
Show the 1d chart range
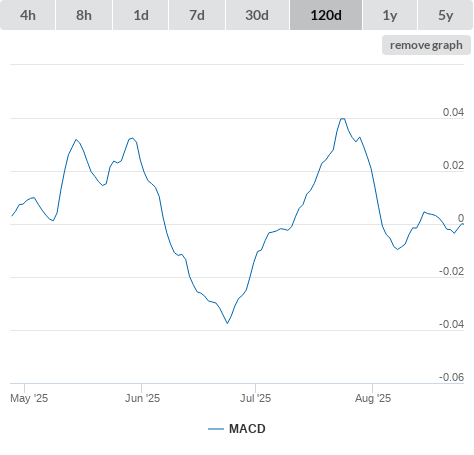pos(141,15)
